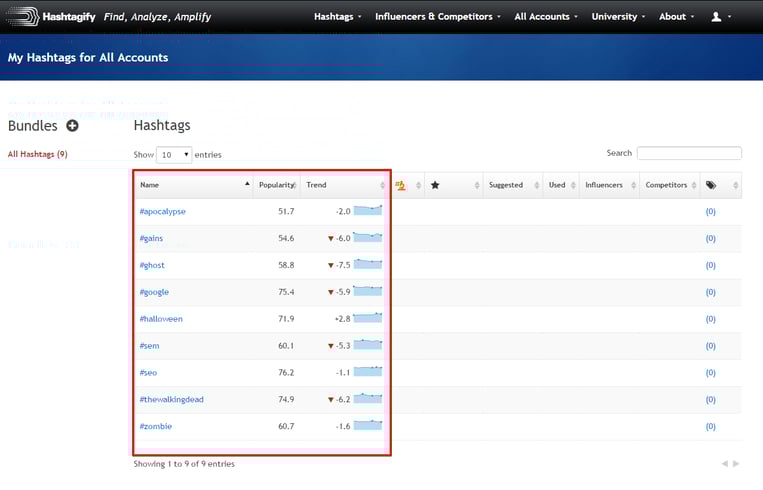Click the (0) tags link for #gains

click(710, 238)
